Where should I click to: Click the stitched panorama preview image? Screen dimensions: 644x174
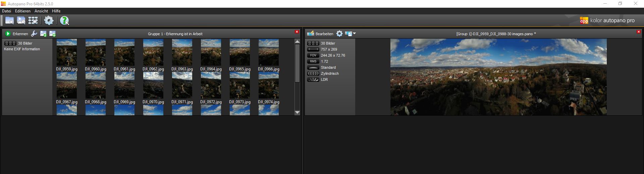click(498, 77)
